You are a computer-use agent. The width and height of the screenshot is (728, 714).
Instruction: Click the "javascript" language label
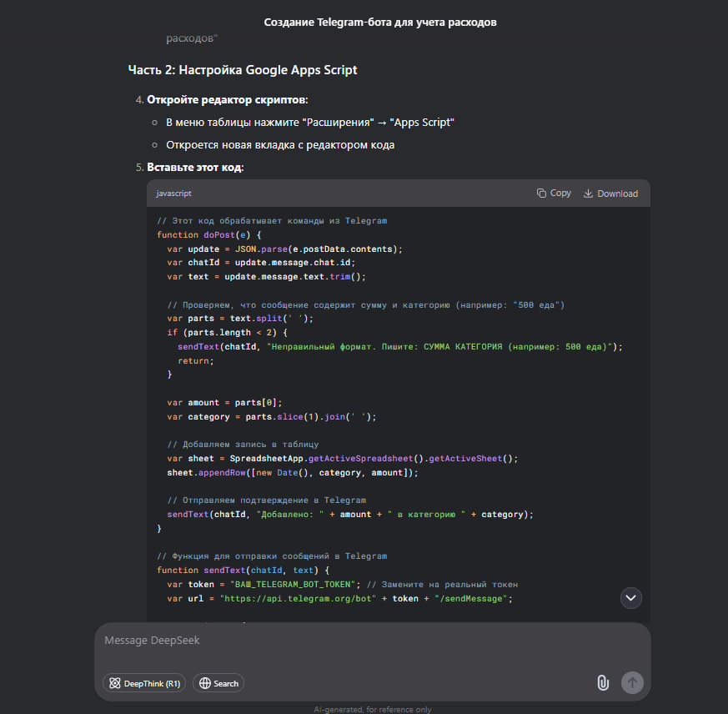(x=173, y=194)
